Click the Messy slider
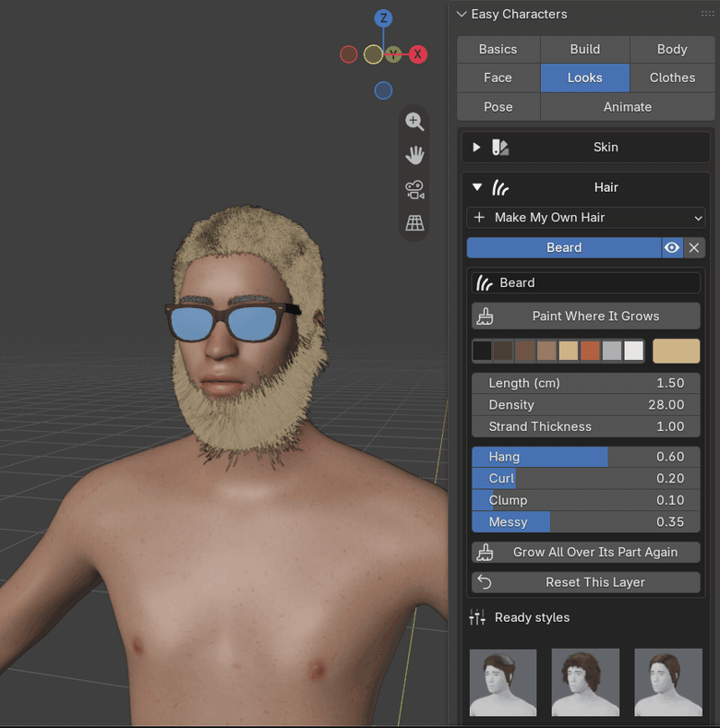720x728 pixels. tap(586, 522)
